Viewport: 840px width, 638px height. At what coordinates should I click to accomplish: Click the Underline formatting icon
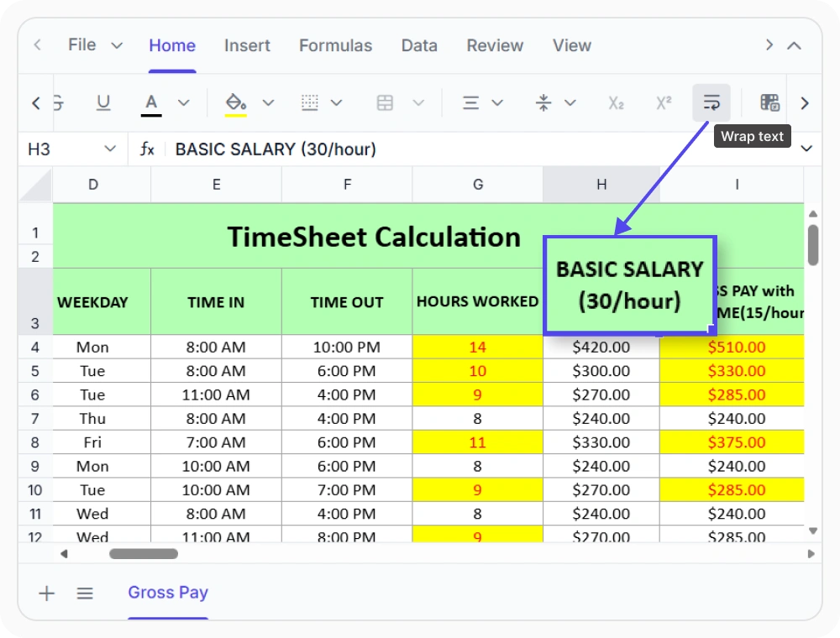click(x=103, y=102)
